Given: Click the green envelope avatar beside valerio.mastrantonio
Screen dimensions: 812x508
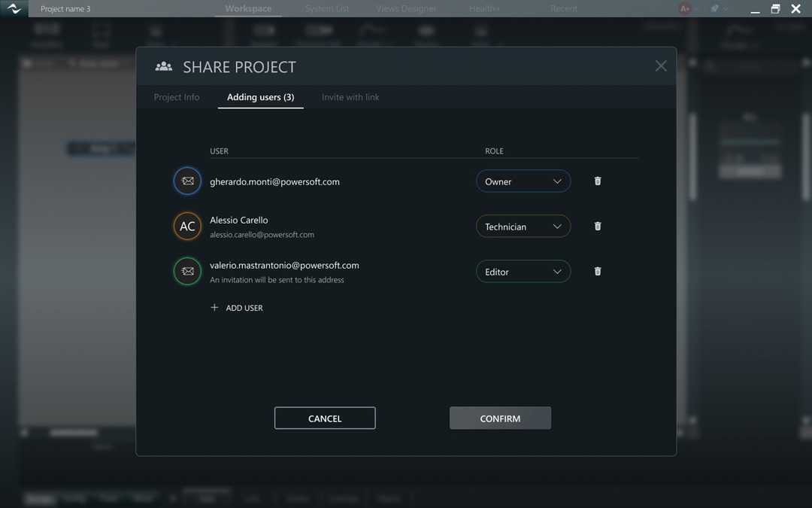Looking at the screenshot, I should pos(186,271).
